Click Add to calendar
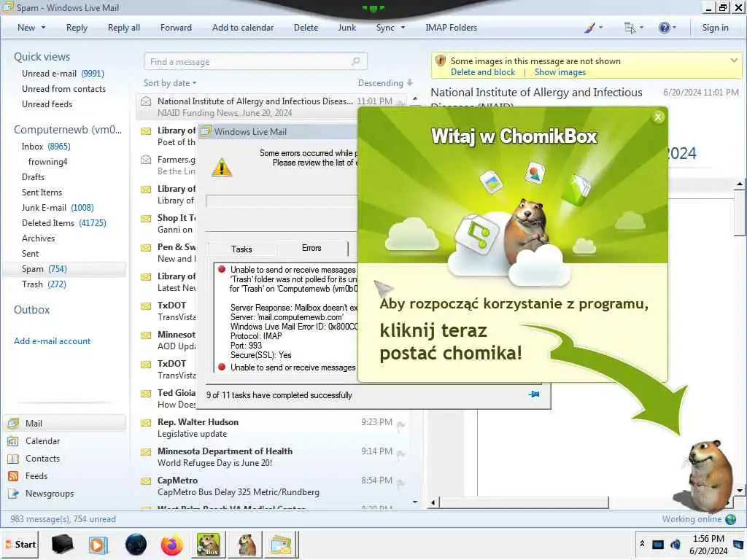747x560 pixels. click(x=243, y=28)
